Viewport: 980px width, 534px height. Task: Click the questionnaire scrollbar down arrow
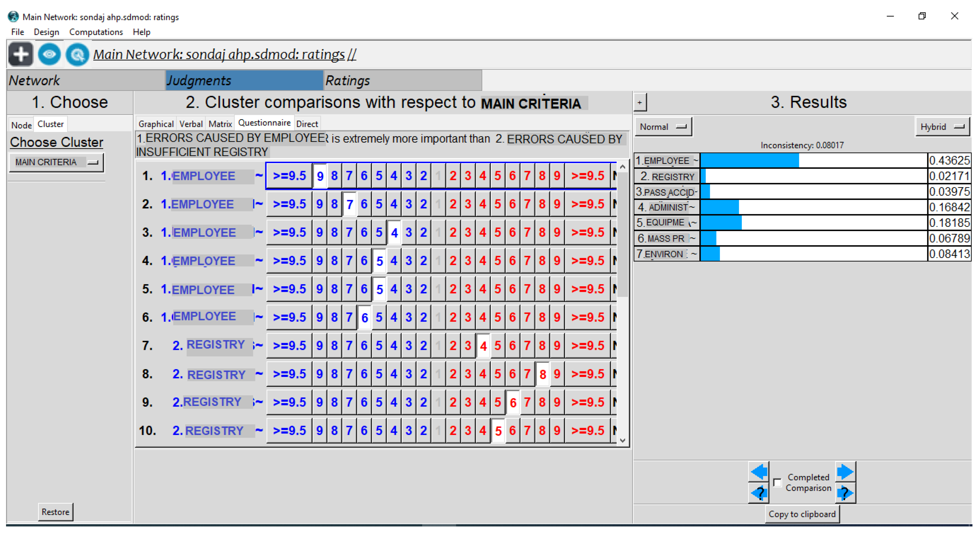pyautogui.click(x=622, y=440)
